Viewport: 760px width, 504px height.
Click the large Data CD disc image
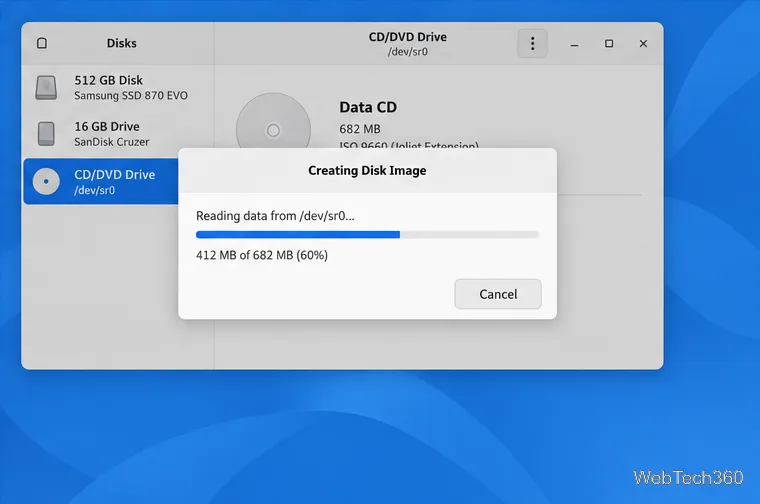273,121
